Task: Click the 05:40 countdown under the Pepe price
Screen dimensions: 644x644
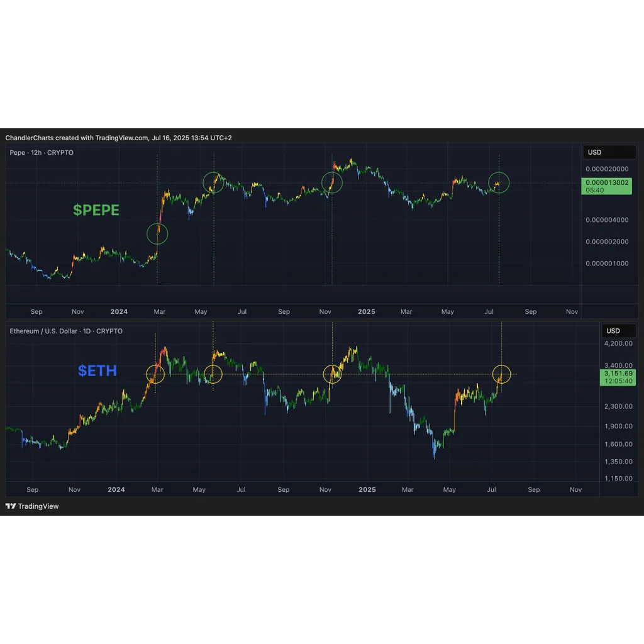Action: point(595,190)
